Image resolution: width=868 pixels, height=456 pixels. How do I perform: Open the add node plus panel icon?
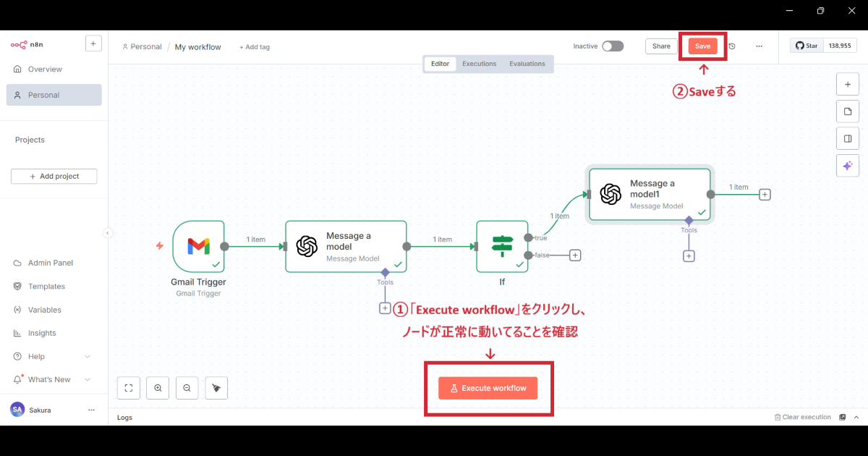[x=847, y=84]
